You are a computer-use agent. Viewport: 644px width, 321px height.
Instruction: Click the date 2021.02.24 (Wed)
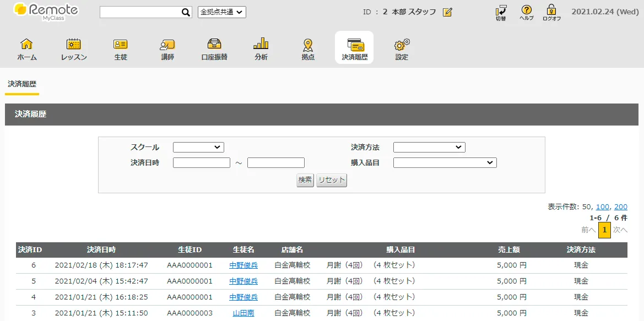point(605,12)
